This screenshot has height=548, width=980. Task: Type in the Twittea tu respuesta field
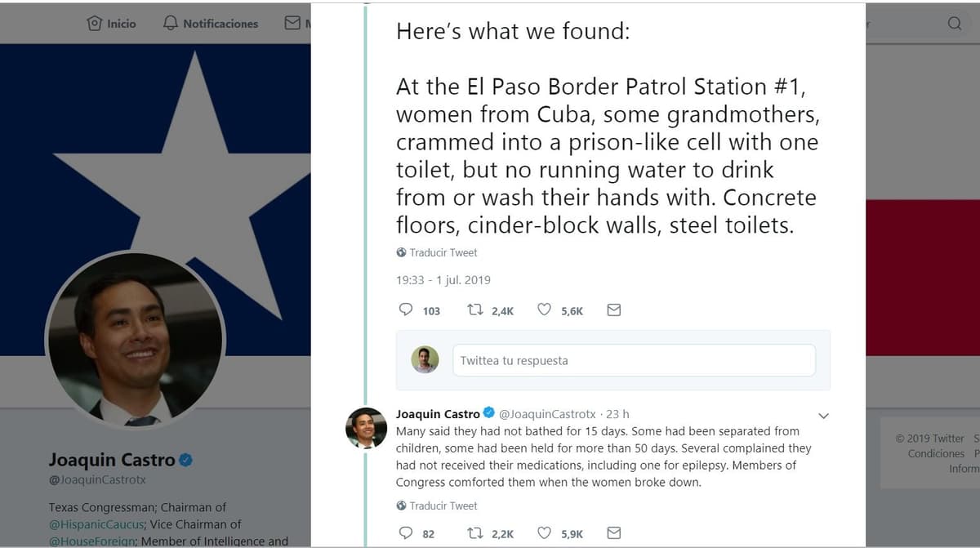point(634,360)
